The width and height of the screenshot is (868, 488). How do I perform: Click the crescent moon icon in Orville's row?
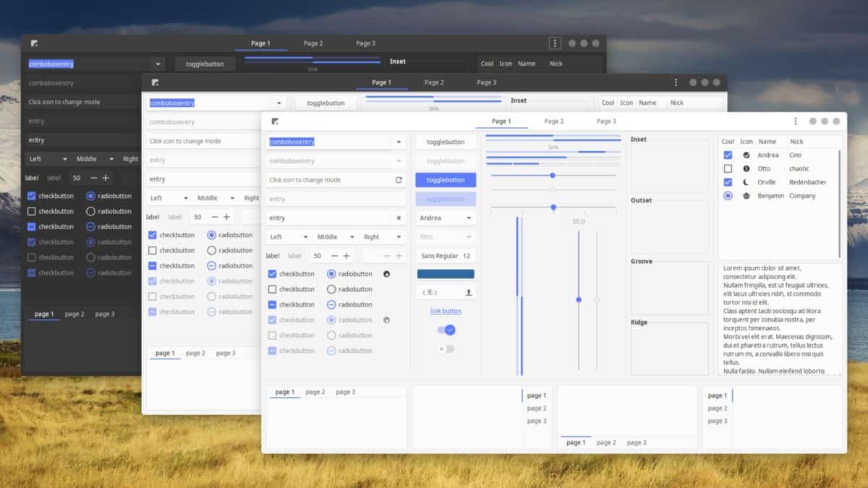(746, 181)
